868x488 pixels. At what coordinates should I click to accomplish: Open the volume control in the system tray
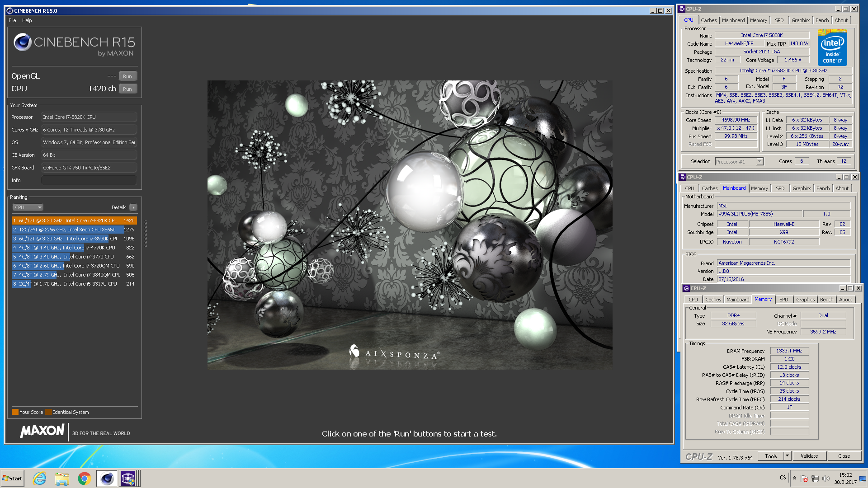pos(826,479)
